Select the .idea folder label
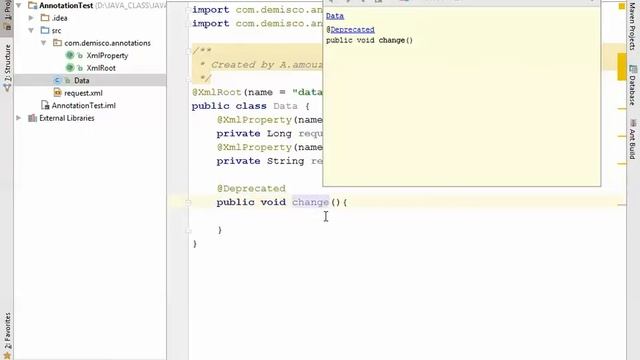The height and width of the screenshot is (360, 640). click(60, 18)
